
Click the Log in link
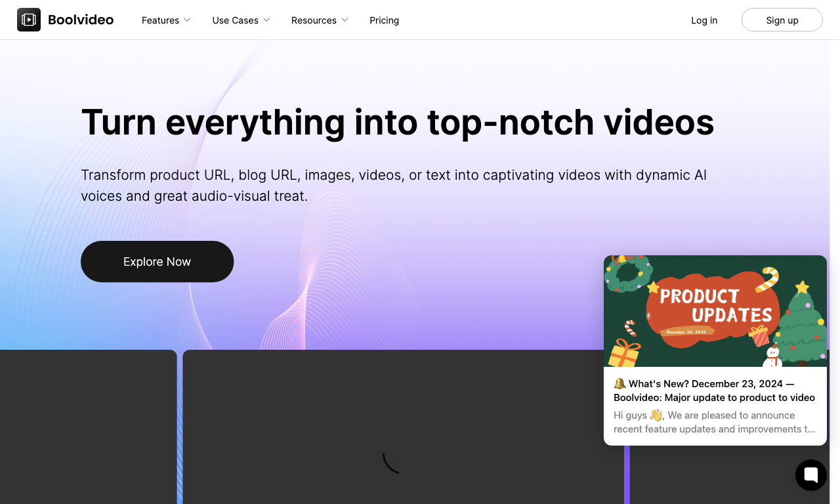coord(704,20)
